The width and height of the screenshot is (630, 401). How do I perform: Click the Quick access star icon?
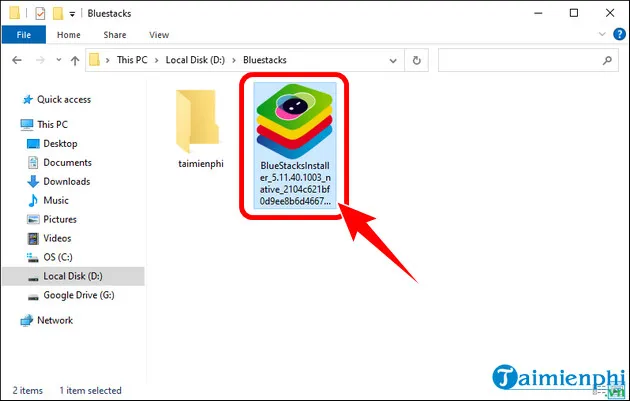point(27,100)
